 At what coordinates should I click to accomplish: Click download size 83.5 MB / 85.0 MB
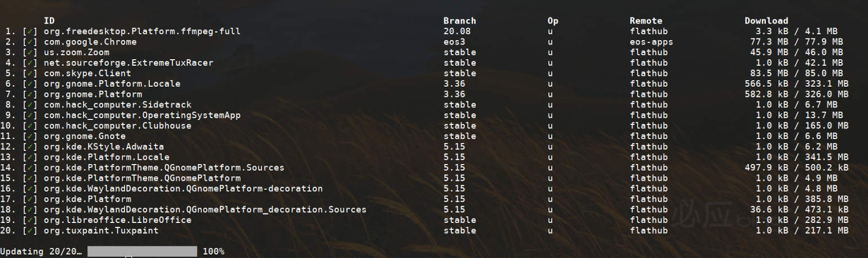pos(796,73)
